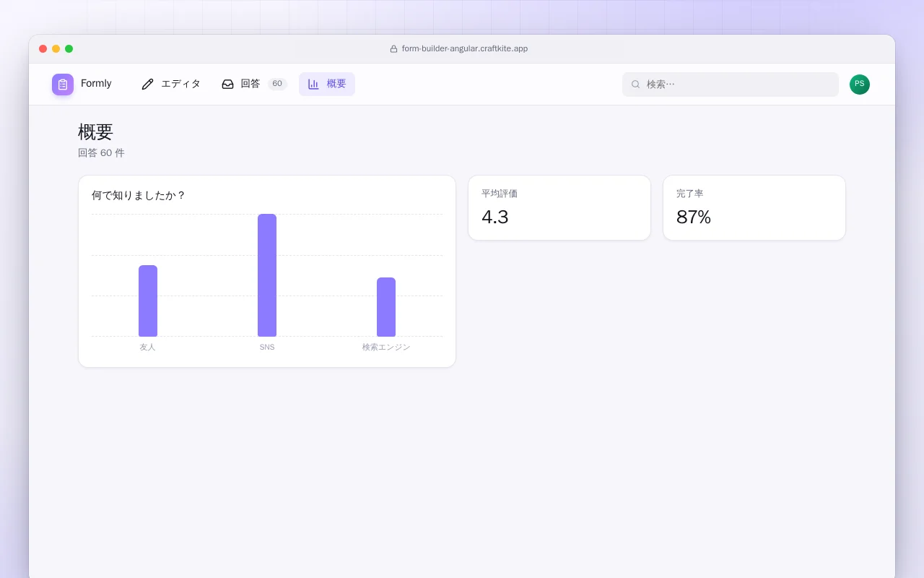
Task: Click the 60 badge on 回答
Action: (277, 84)
